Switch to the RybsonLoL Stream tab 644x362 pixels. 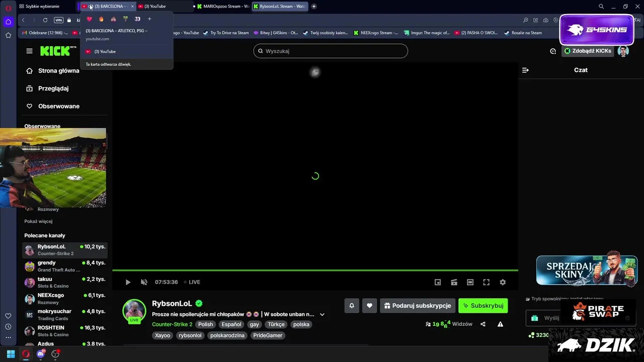pos(279,6)
